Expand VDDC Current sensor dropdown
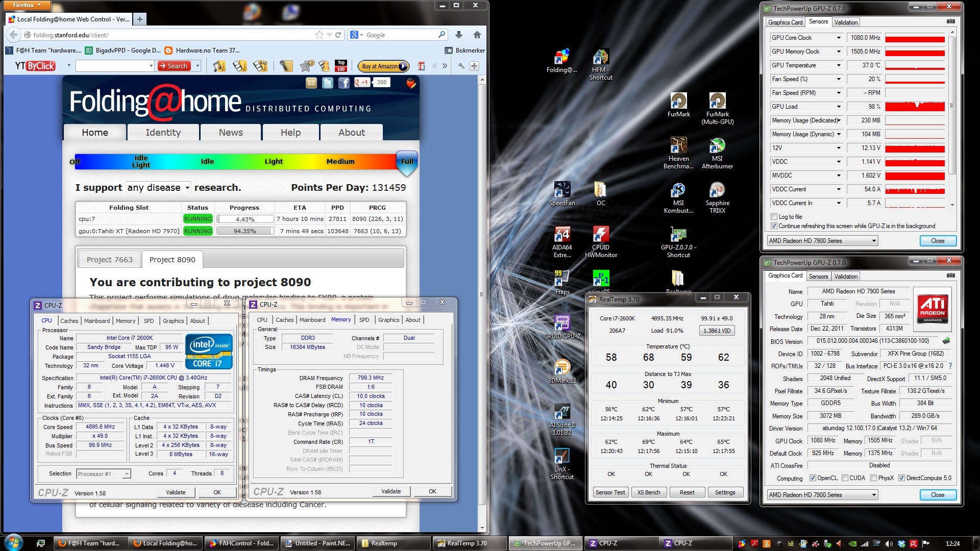This screenshot has width=980, height=551. point(838,189)
